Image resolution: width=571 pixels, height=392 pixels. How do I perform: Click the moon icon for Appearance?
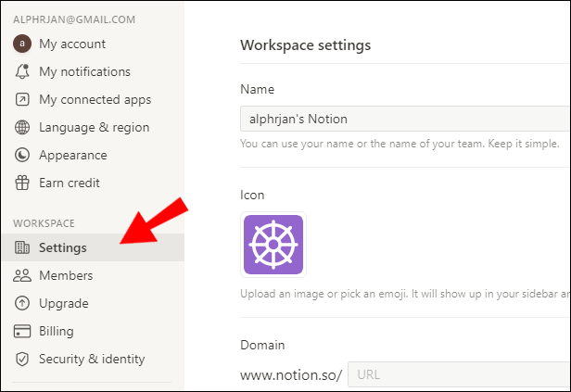[x=22, y=155]
